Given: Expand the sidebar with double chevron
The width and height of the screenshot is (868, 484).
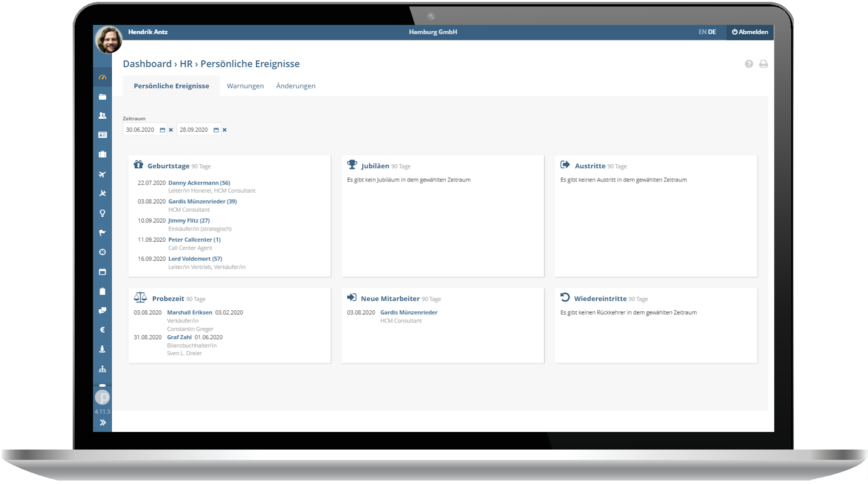Looking at the screenshot, I should pyautogui.click(x=103, y=423).
